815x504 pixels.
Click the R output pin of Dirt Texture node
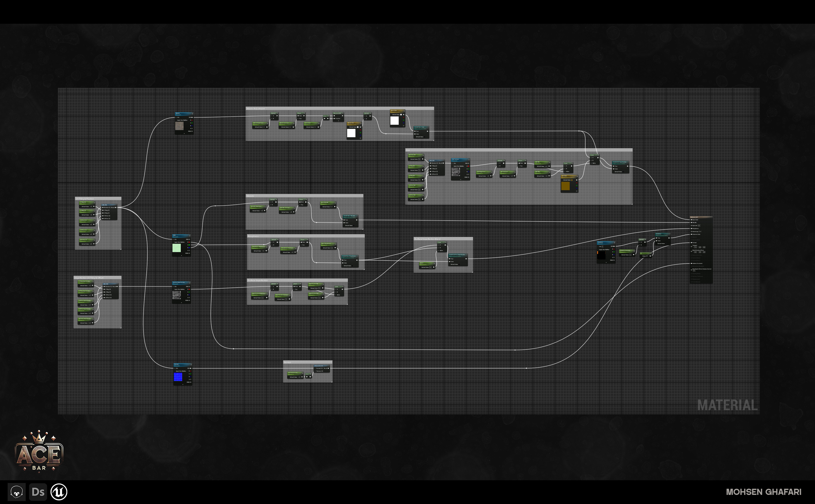[x=469, y=166]
